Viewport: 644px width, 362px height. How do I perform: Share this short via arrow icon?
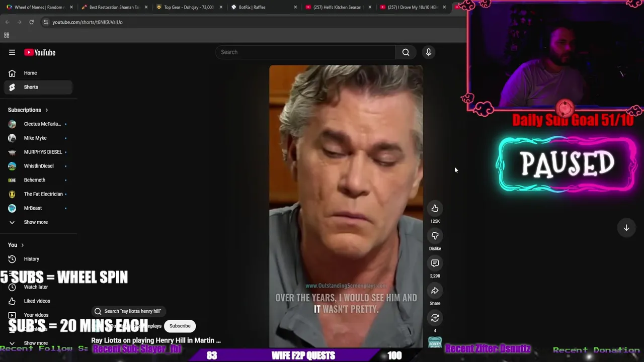click(x=435, y=291)
